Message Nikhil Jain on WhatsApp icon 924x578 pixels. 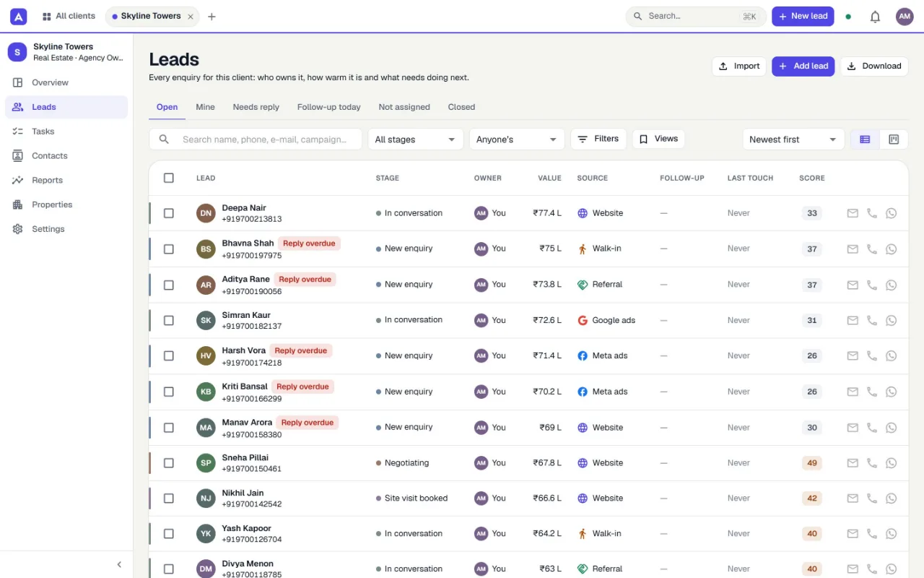tap(892, 499)
